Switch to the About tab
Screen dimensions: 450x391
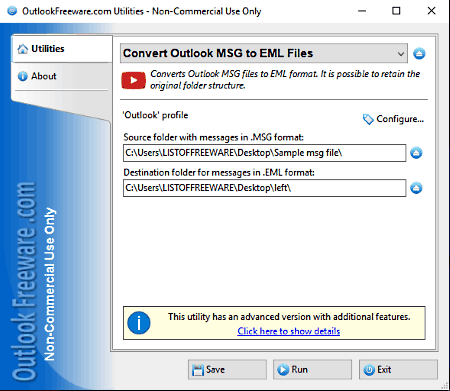point(60,76)
